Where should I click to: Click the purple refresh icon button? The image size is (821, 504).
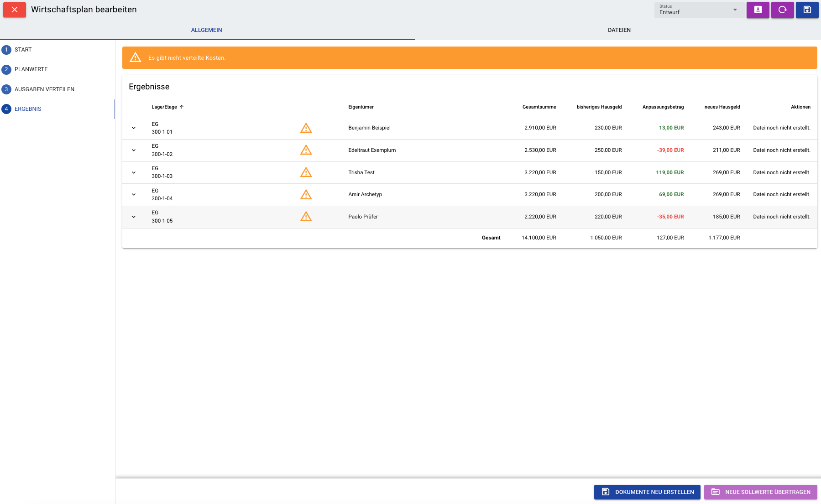coord(783,10)
